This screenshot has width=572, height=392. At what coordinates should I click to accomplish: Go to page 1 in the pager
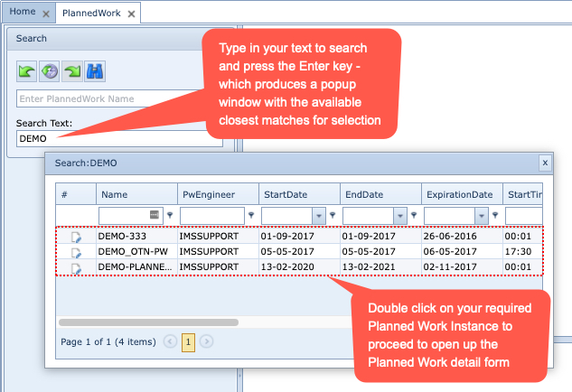pyautogui.click(x=189, y=341)
